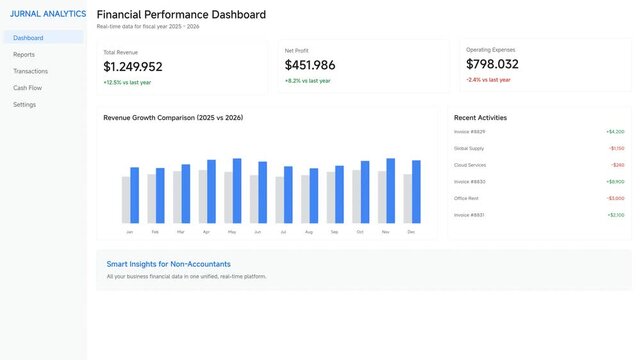Click the Aug axis label

[x=309, y=232]
